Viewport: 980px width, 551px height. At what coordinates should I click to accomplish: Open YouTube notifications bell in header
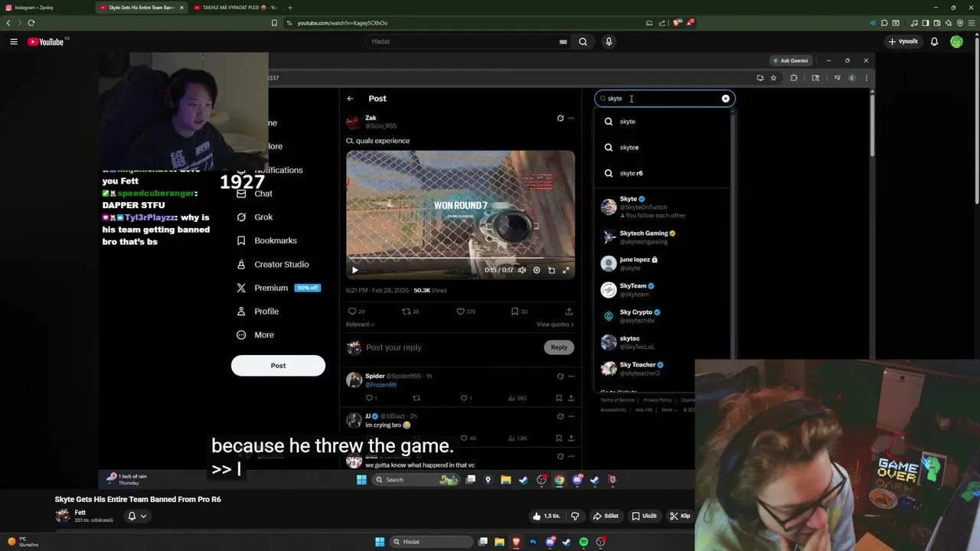[934, 41]
